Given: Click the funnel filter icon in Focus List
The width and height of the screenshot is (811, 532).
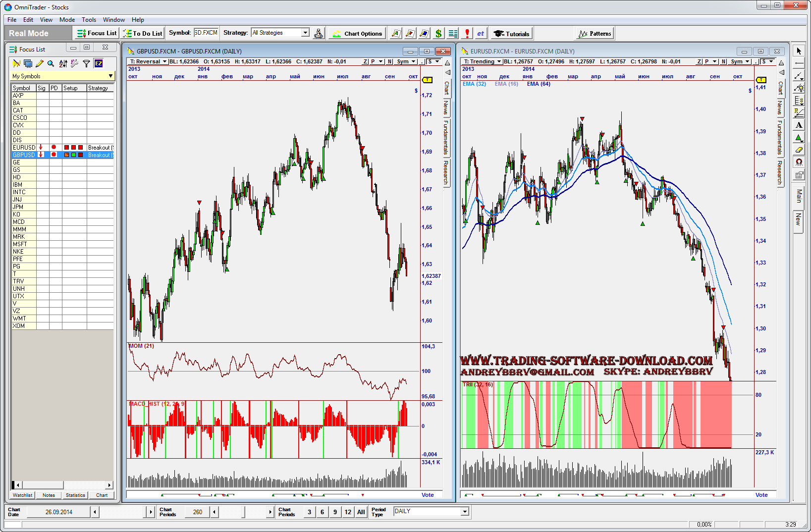Looking at the screenshot, I should (87, 63).
